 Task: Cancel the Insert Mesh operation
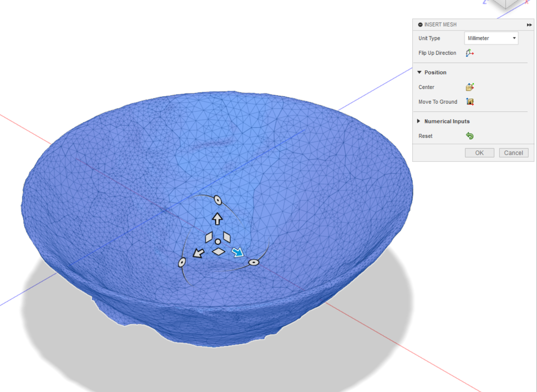pos(513,153)
